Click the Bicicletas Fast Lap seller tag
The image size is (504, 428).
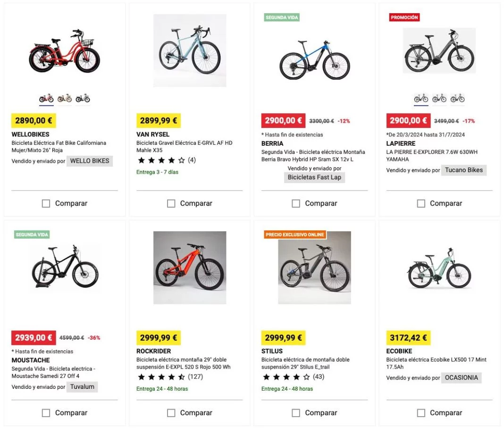tap(314, 177)
